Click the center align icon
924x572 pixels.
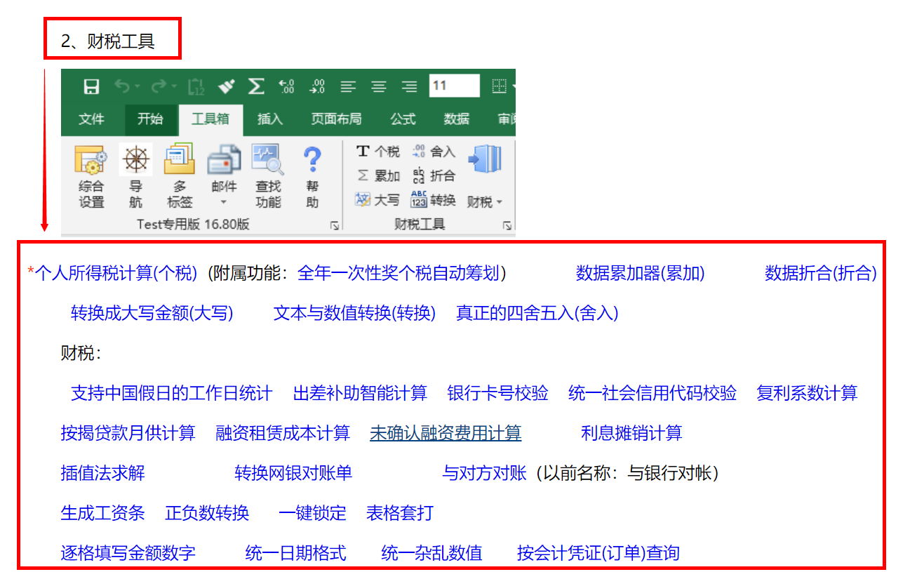tap(379, 86)
